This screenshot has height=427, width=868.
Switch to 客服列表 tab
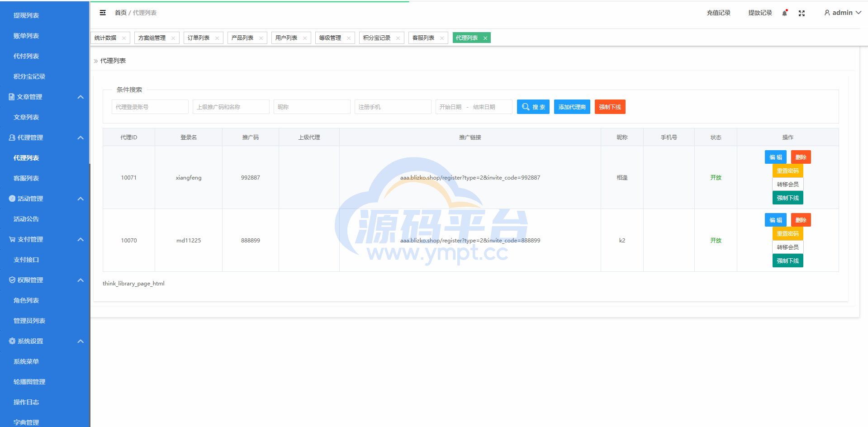(x=423, y=38)
